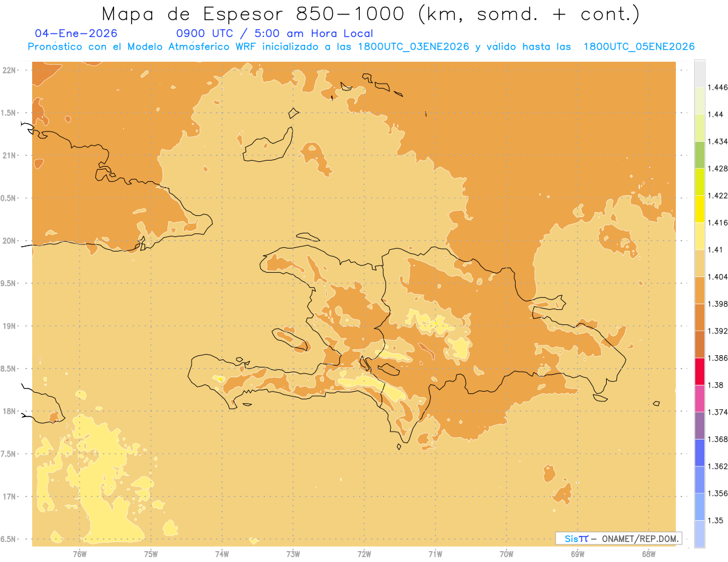Pick the tan swatch between 1.404 and 1.41
The width and height of the screenshot is (728, 562).
point(699,263)
